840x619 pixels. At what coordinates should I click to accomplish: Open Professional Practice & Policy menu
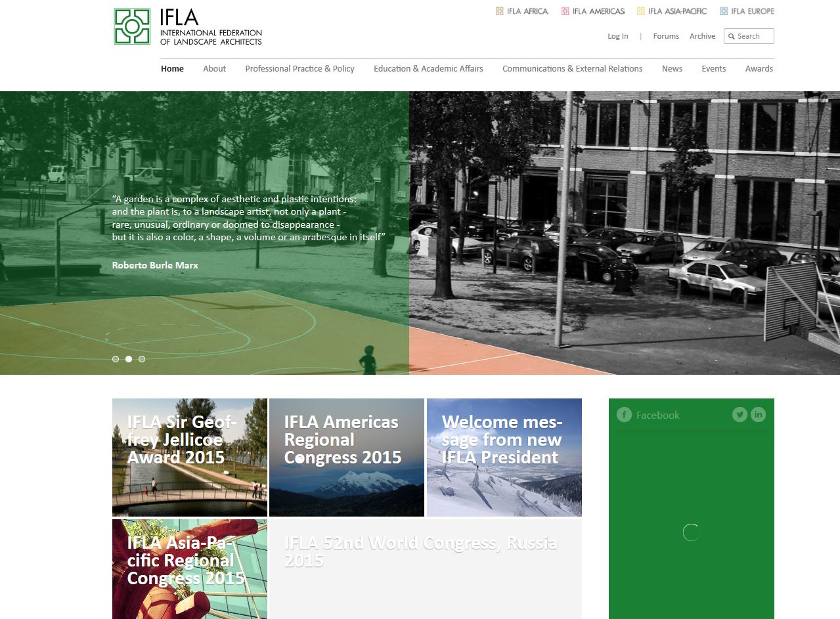pos(299,68)
